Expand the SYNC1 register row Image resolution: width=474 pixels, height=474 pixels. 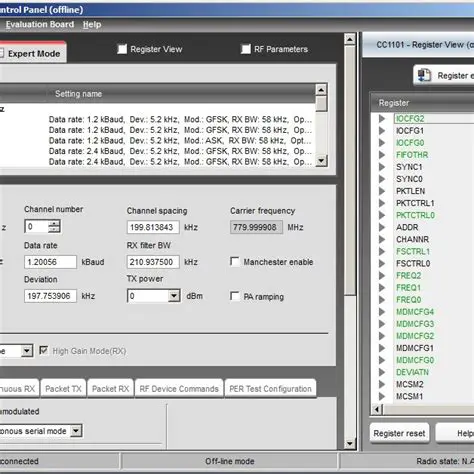(x=382, y=167)
